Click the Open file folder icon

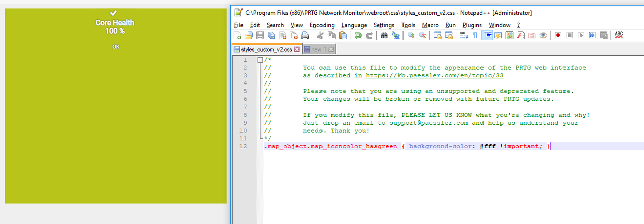point(248,35)
